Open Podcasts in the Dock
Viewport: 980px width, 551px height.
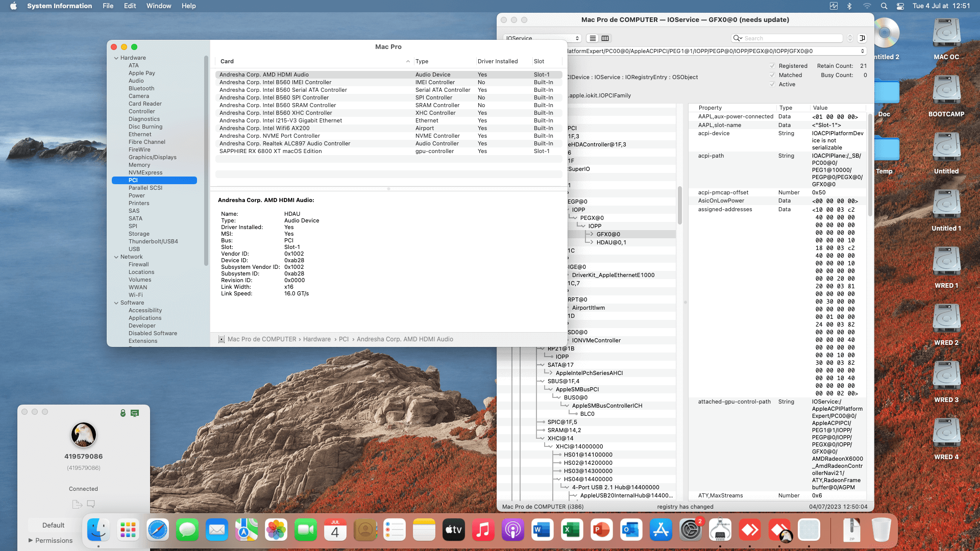[x=512, y=530]
